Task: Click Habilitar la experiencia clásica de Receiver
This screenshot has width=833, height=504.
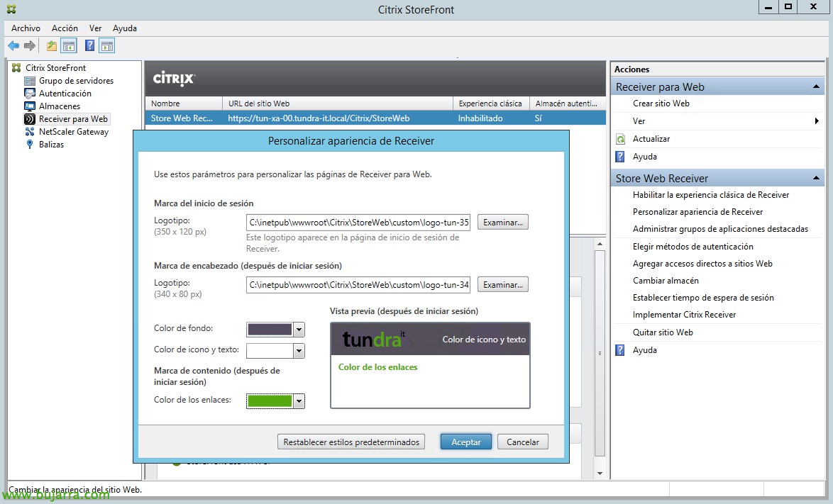Action: tap(711, 195)
